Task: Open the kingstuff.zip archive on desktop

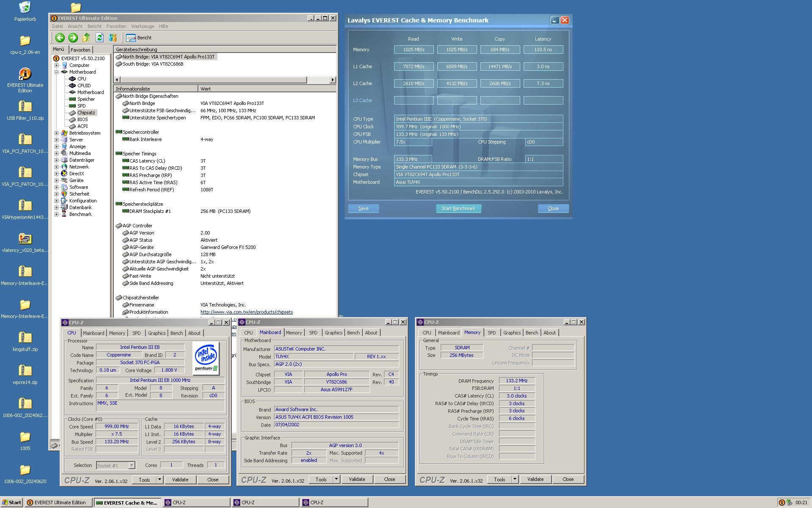Action: (x=25, y=337)
